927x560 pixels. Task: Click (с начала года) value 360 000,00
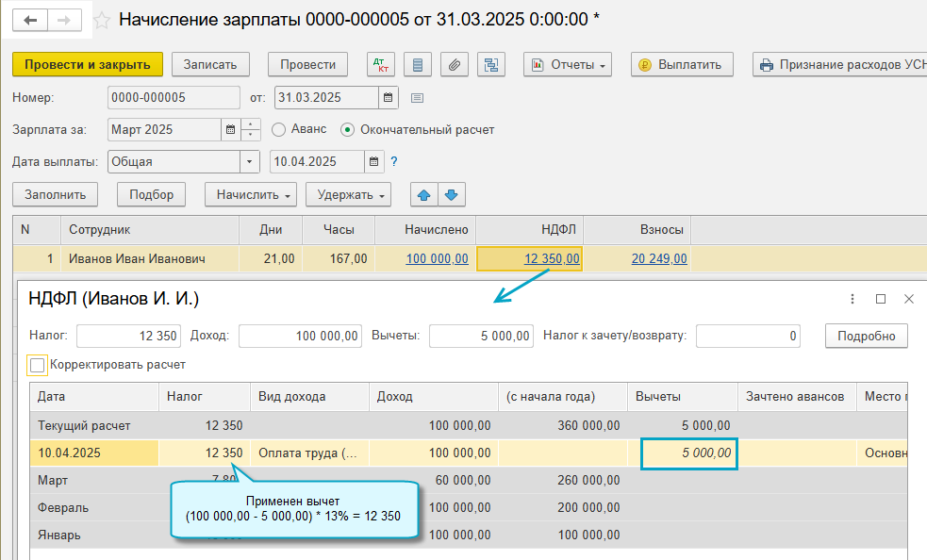588,426
